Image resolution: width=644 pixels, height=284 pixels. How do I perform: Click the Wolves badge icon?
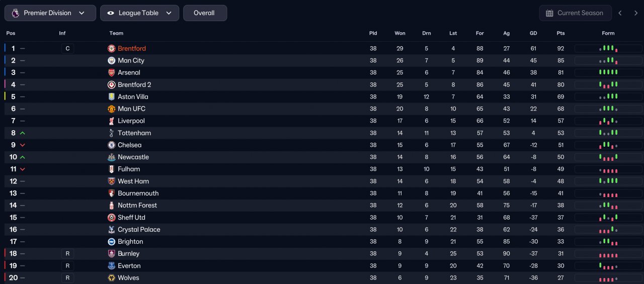pos(112,278)
